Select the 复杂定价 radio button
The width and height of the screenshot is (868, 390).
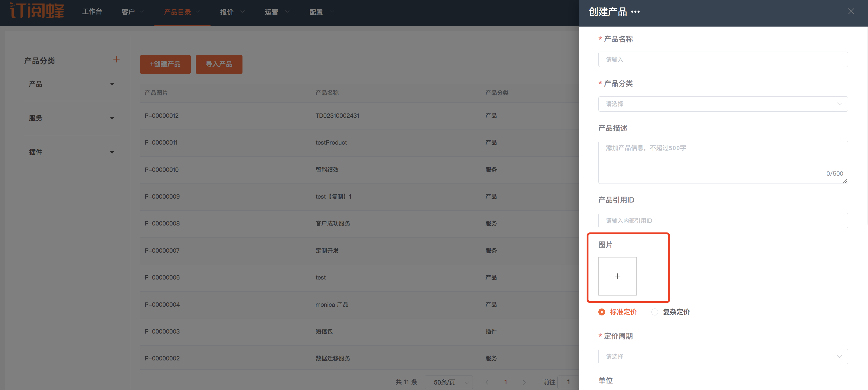coord(654,312)
